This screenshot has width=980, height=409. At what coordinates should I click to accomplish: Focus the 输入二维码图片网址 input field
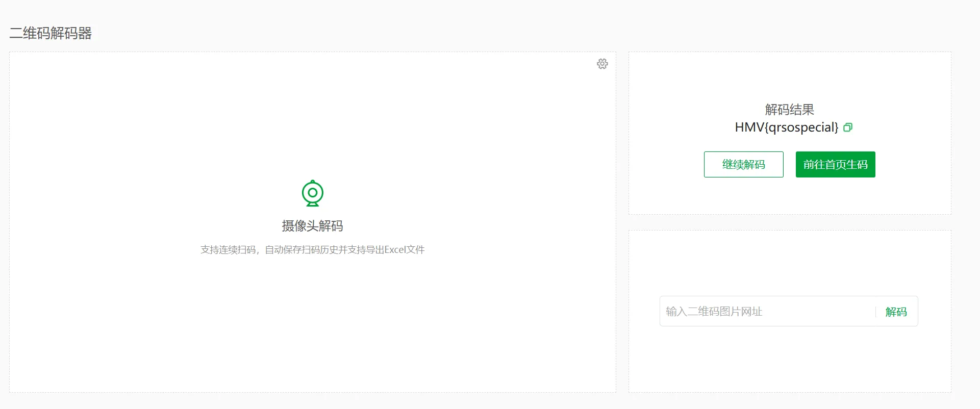click(765, 311)
